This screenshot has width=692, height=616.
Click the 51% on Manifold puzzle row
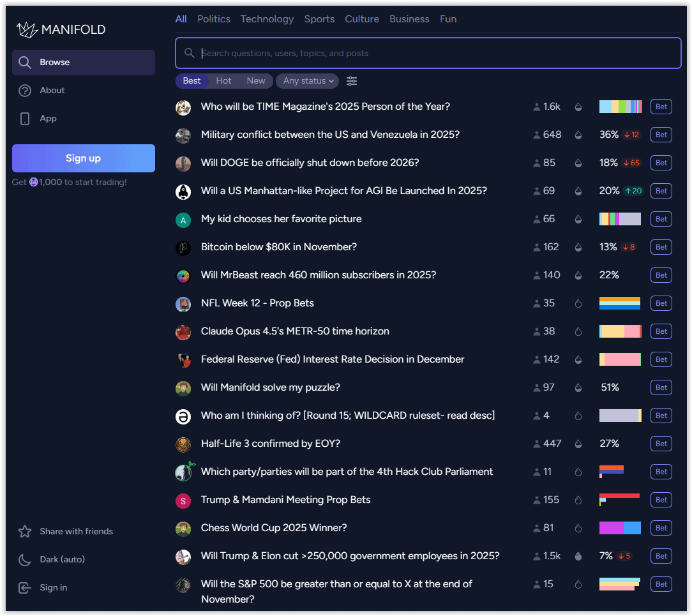[x=610, y=388]
